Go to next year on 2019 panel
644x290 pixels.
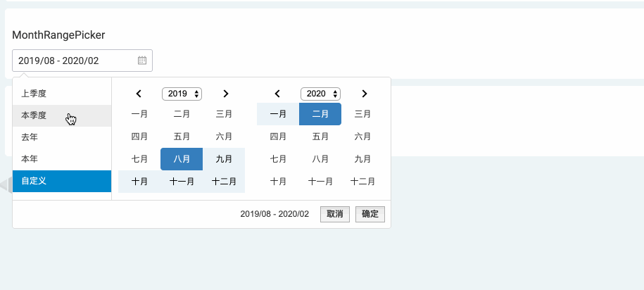click(225, 94)
